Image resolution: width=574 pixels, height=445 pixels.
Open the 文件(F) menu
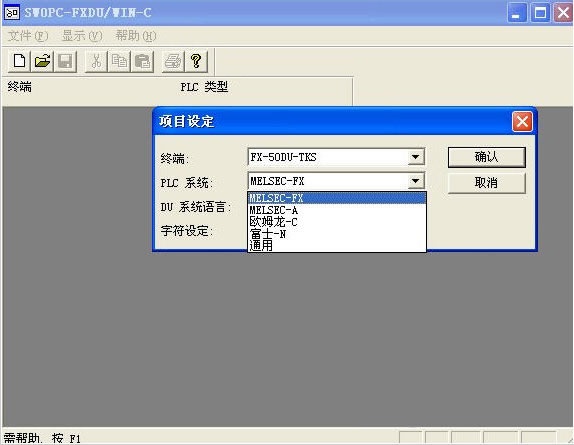click(x=28, y=36)
